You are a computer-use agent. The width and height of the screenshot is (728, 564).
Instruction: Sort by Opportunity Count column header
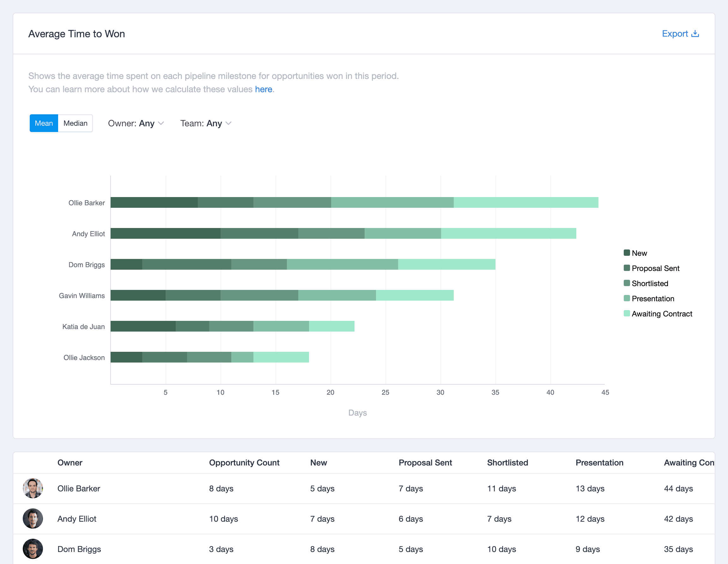coord(244,463)
